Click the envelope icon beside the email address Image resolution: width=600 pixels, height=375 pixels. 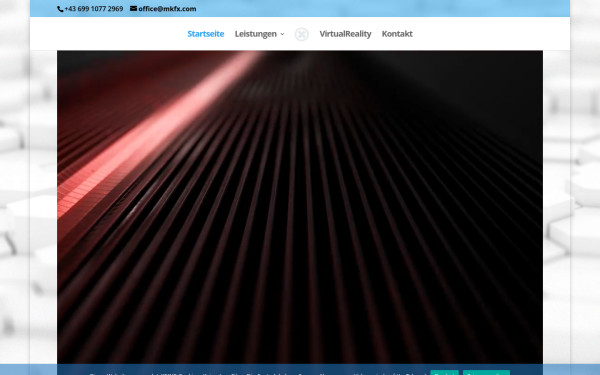pyautogui.click(x=133, y=8)
